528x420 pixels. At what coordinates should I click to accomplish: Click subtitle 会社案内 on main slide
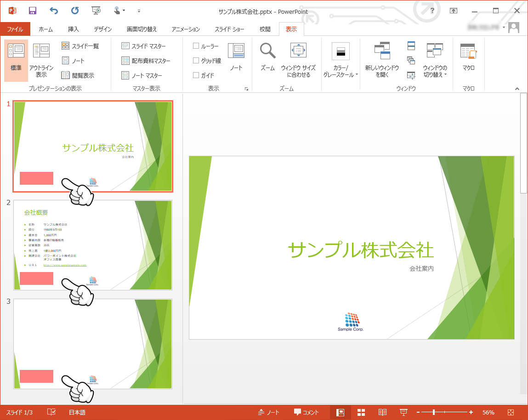[421, 268]
